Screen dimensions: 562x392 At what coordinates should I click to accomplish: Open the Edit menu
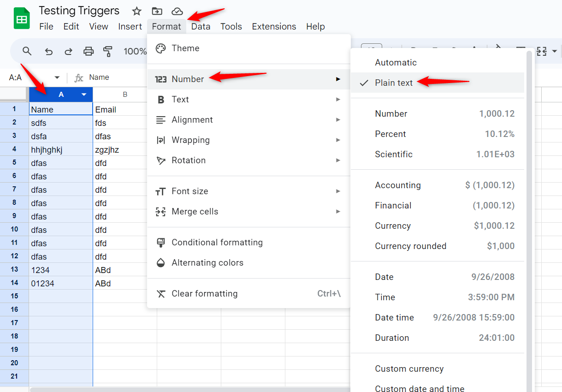click(x=71, y=26)
